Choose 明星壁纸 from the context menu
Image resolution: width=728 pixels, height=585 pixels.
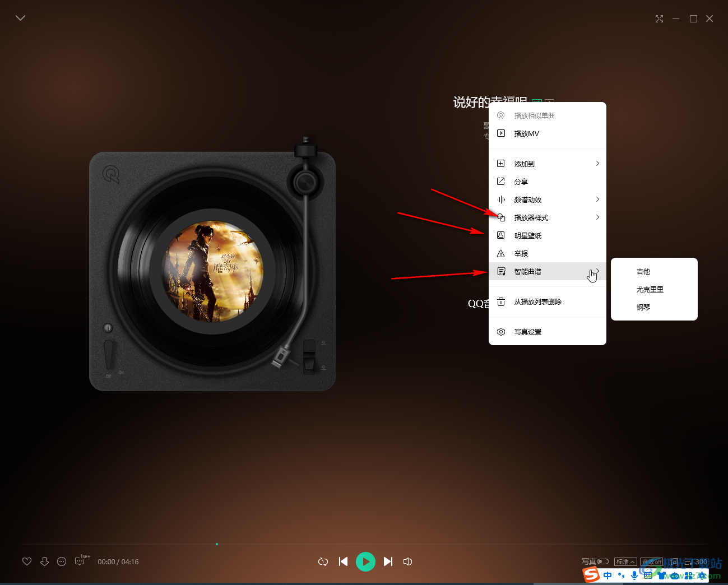pos(548,235)
